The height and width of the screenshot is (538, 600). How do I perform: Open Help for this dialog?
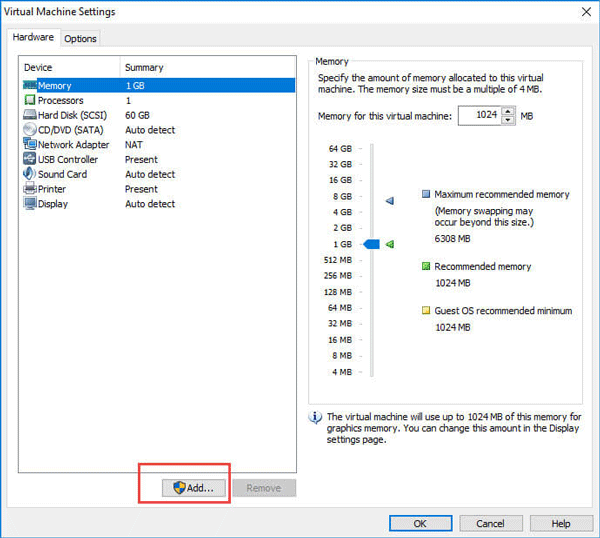pos(560,523)
